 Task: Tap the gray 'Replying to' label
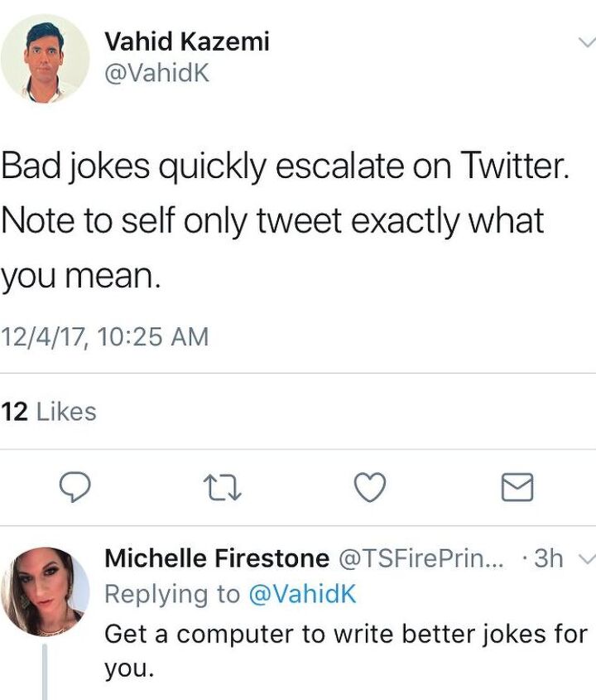(171, 594)
